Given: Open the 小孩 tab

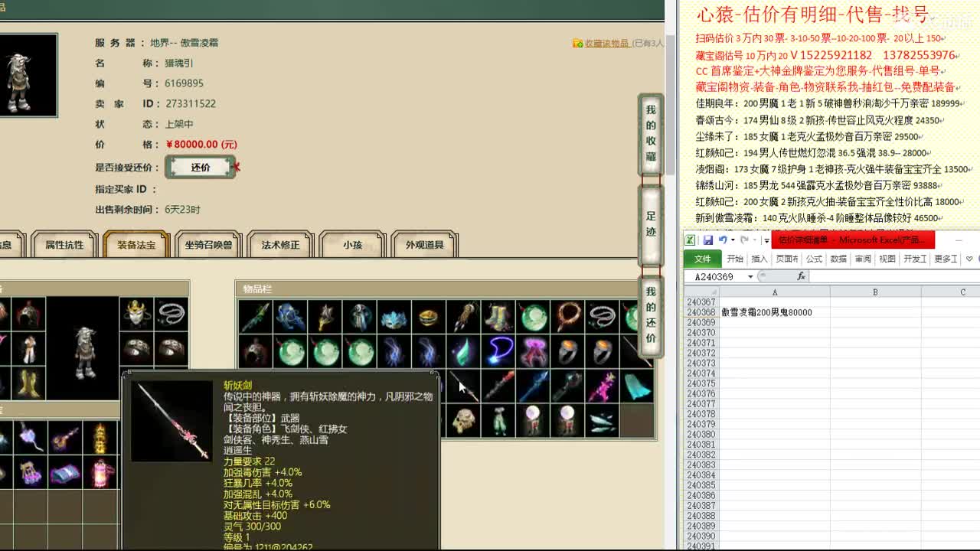Looking at the screenshot, I should (352, 245).
